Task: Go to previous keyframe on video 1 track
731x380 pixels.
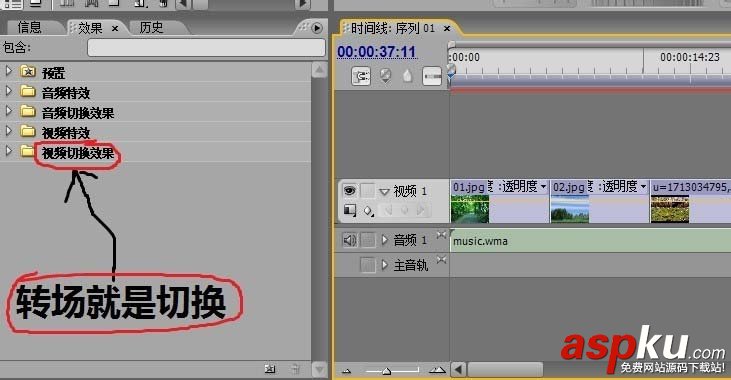Action: click(388, 211)
